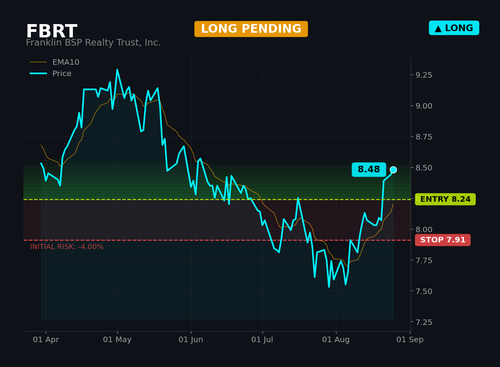Click the LONG PENDING status badge
500x367 pixels.
[251, 29]
